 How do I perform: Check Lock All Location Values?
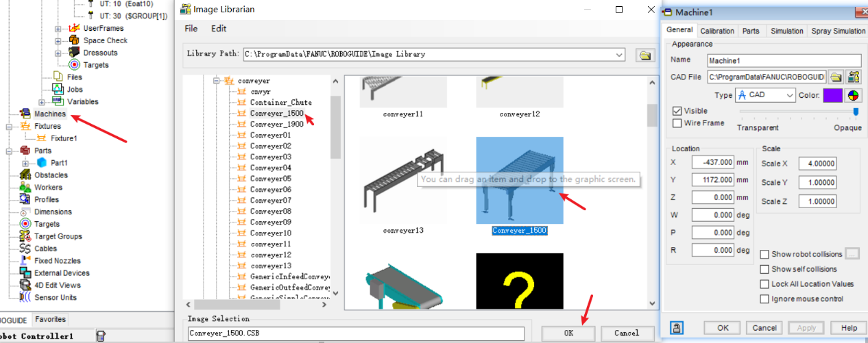coord(764,284)
